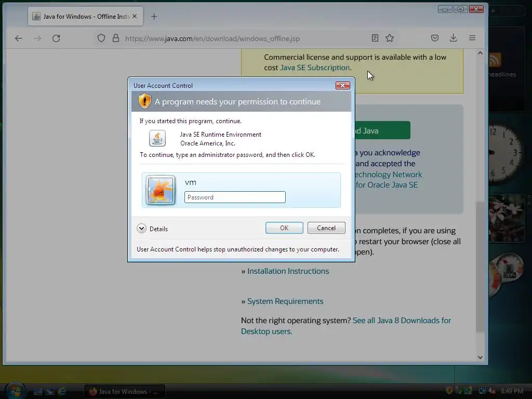The image size is (532, 399).
Task: Click the RSS feed headlines gadget
Action: tap(507, 68)
